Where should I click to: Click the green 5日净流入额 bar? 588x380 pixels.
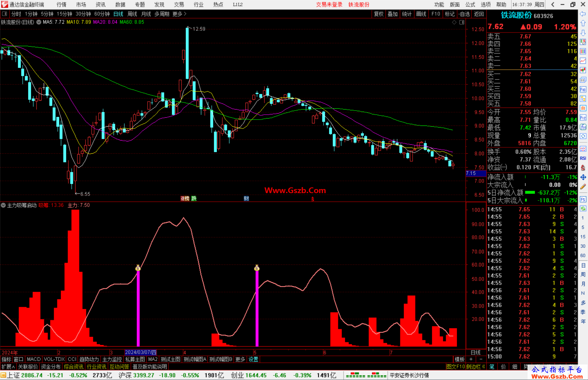point(530,193)
